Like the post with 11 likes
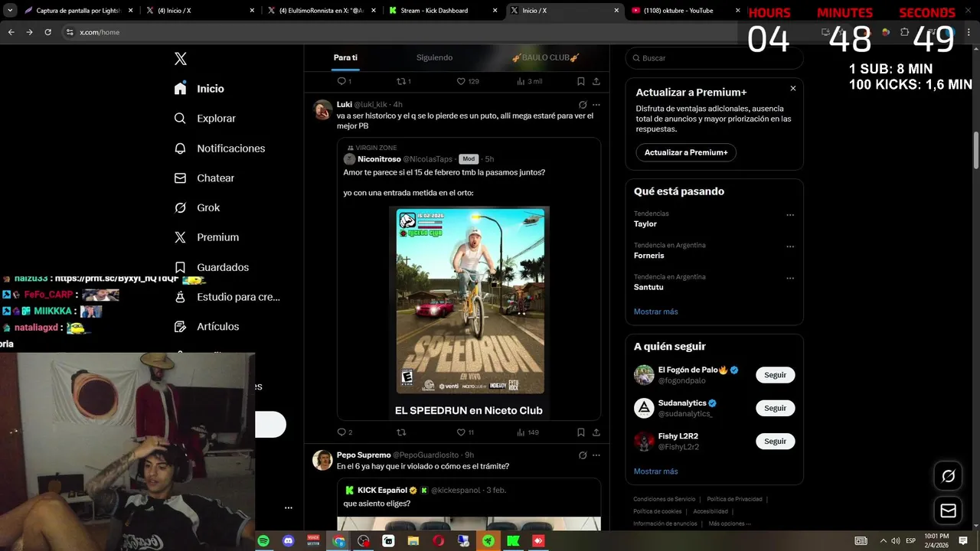Image resolution: width=980 pixels, height=551 pixels. click(465, 432)
